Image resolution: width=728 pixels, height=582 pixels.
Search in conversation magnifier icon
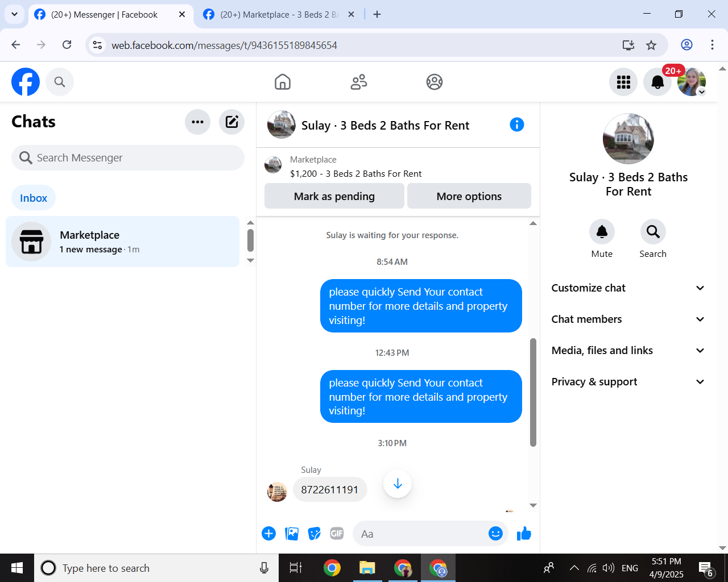point(653,232)
